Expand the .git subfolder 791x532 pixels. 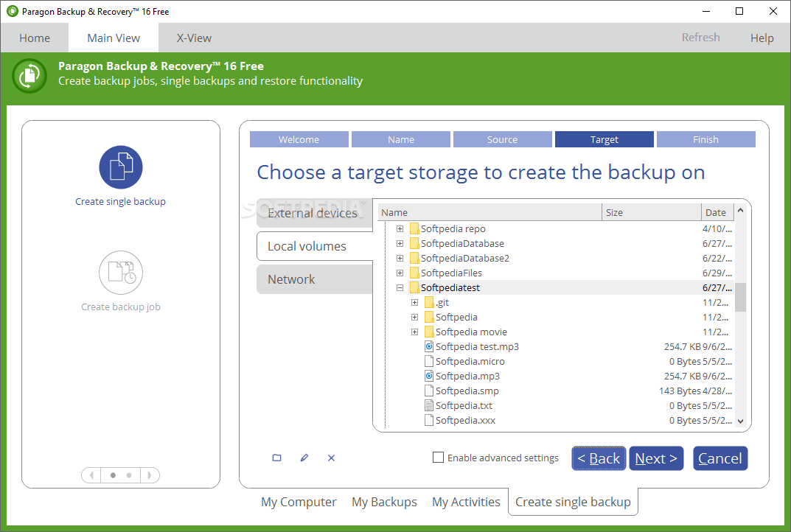click(415, 303)
